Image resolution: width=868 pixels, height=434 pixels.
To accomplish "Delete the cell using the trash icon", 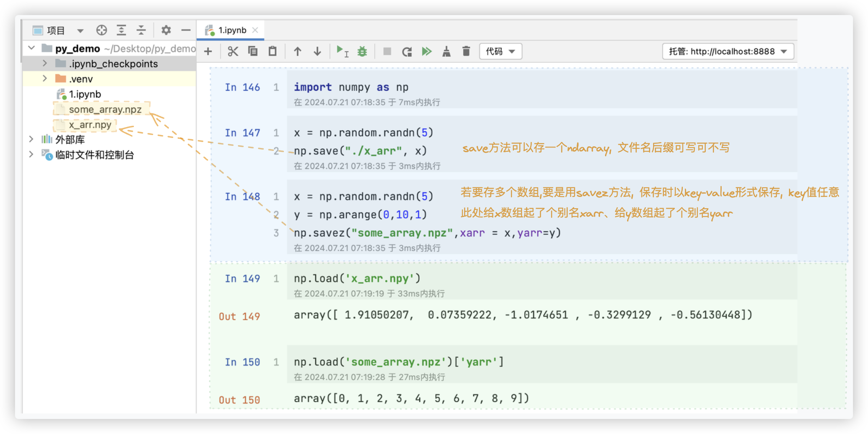I will click(466, 51).
